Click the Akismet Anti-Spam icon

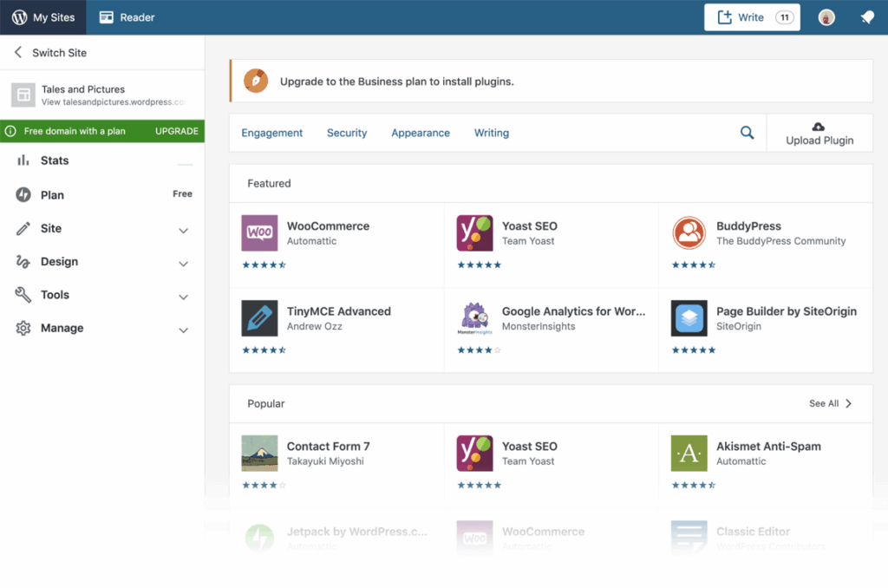coord(689,454)
